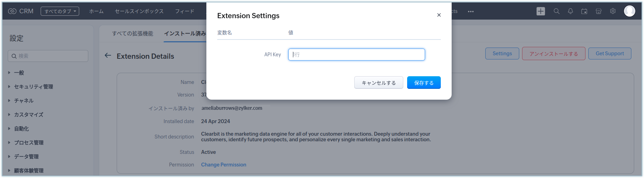
Task: Open global search magnifier icon
Action: [x=556, y=11]
